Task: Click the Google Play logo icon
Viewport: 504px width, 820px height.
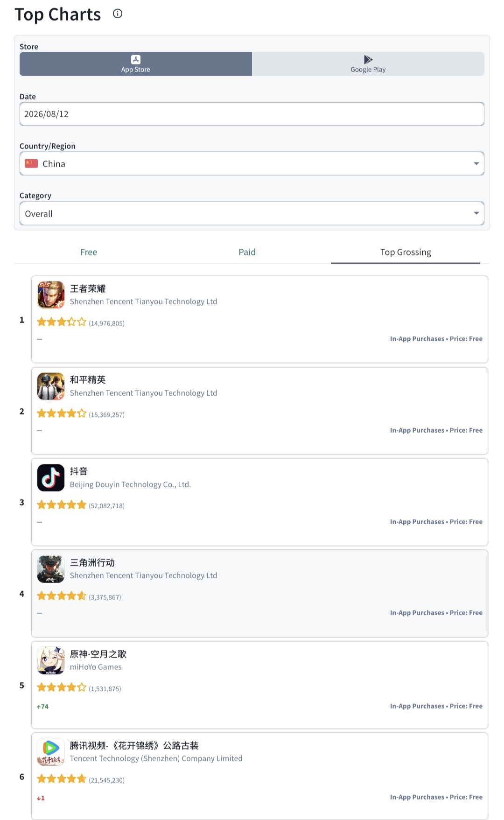Action: click(368, 59)
